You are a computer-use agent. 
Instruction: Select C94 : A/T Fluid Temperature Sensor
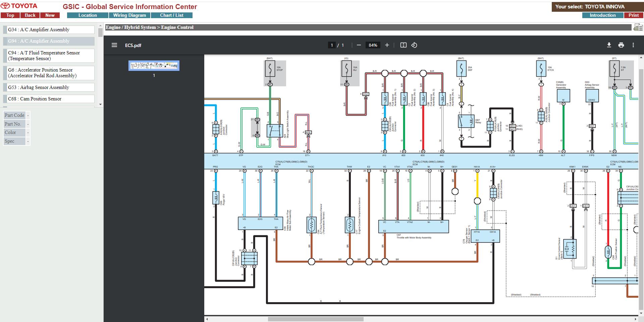49,55
